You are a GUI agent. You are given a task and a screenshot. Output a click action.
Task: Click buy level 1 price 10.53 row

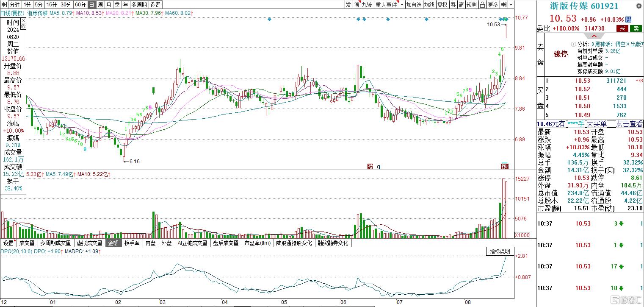[x=593, y=81]
